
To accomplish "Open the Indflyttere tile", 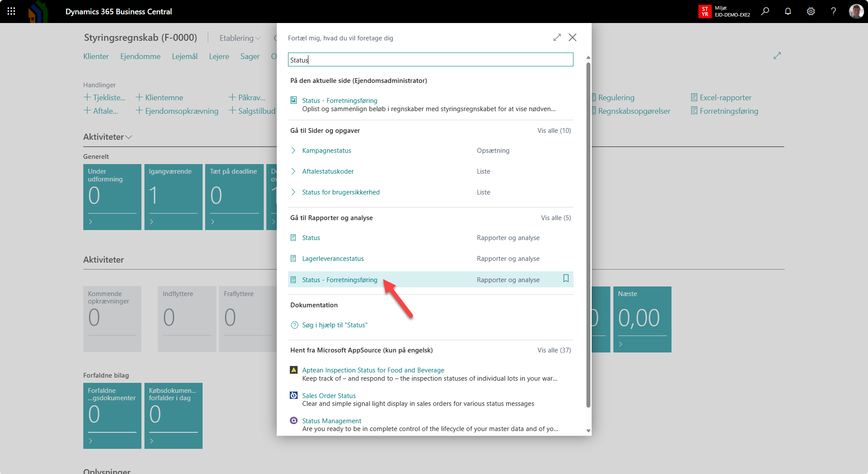I will [187, 319].
